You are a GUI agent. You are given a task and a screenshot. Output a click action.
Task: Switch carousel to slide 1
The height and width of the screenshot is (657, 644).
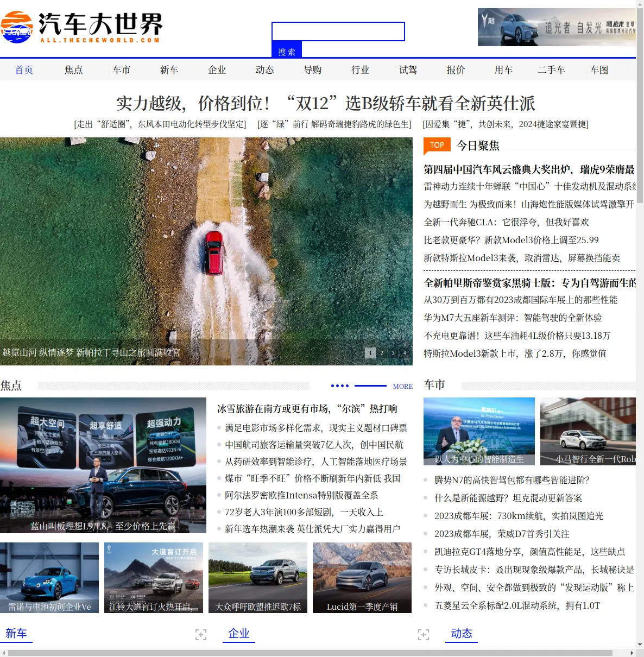click(370, 353)
